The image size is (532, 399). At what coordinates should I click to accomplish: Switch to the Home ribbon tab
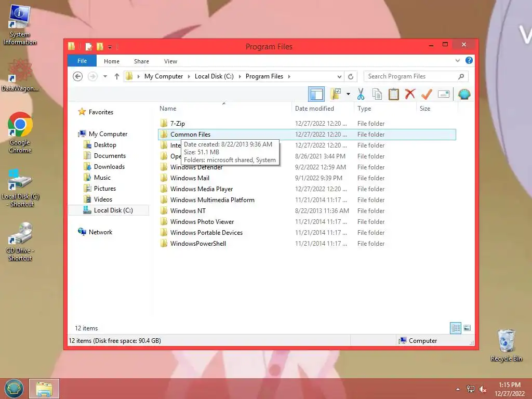coord(112,61)
